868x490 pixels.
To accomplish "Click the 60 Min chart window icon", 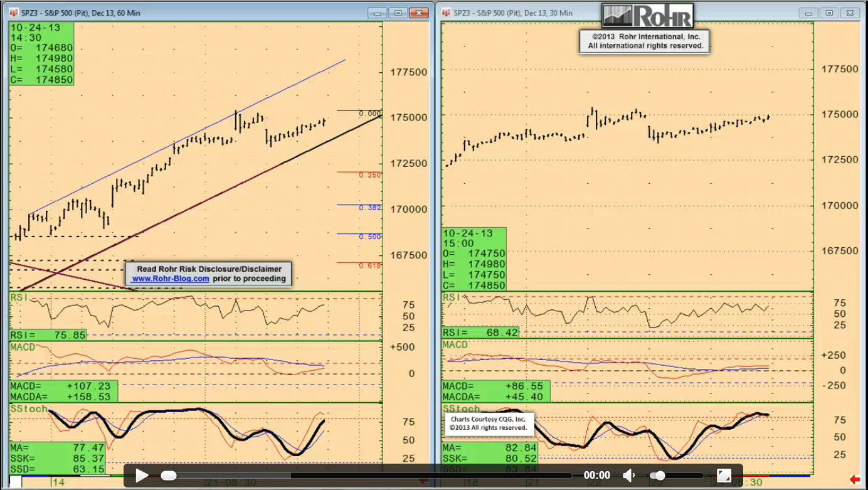I will tap(14, 13).
